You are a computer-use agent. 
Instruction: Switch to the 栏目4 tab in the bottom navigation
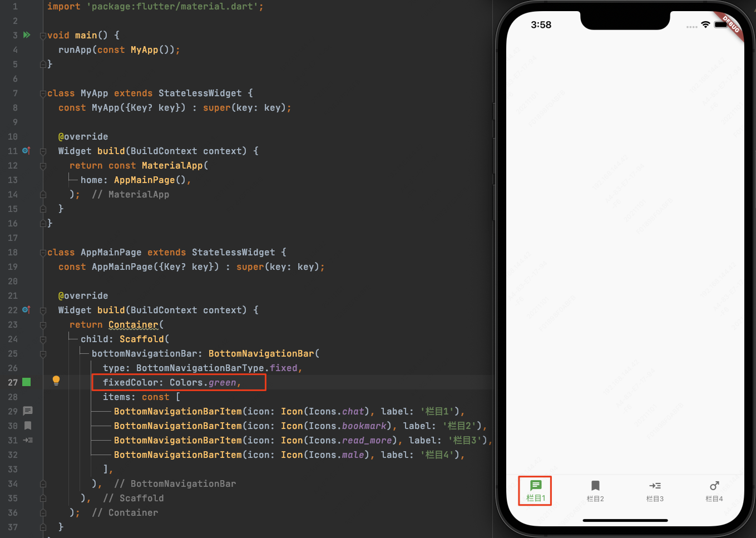[714, 491]
